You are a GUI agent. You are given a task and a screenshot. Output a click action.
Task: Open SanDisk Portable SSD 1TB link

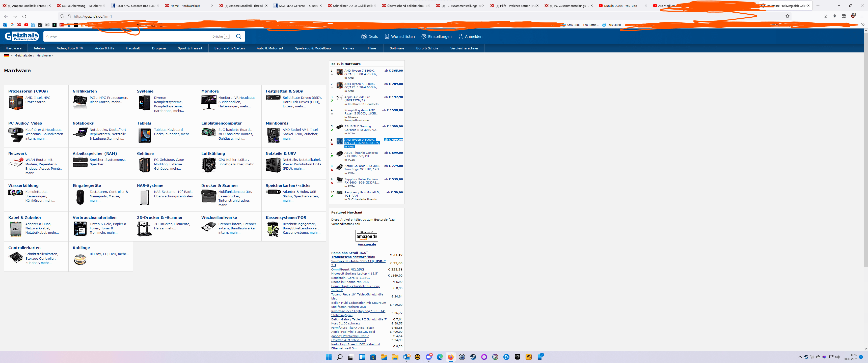point(358,263)
